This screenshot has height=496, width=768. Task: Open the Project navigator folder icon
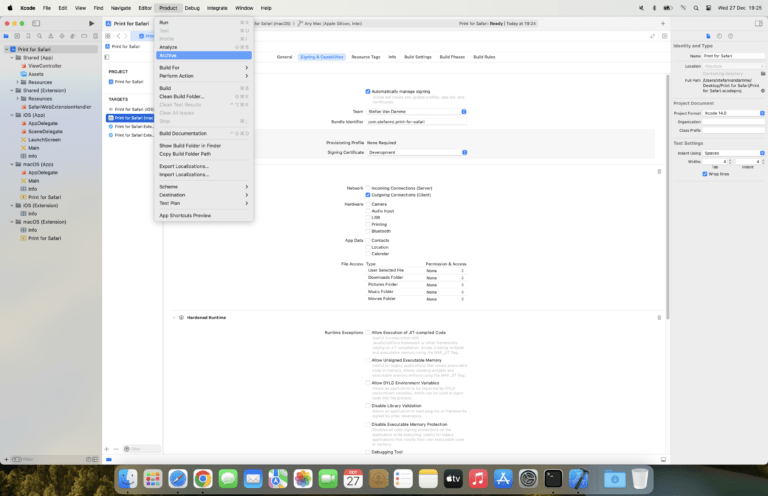coord(6,36)
